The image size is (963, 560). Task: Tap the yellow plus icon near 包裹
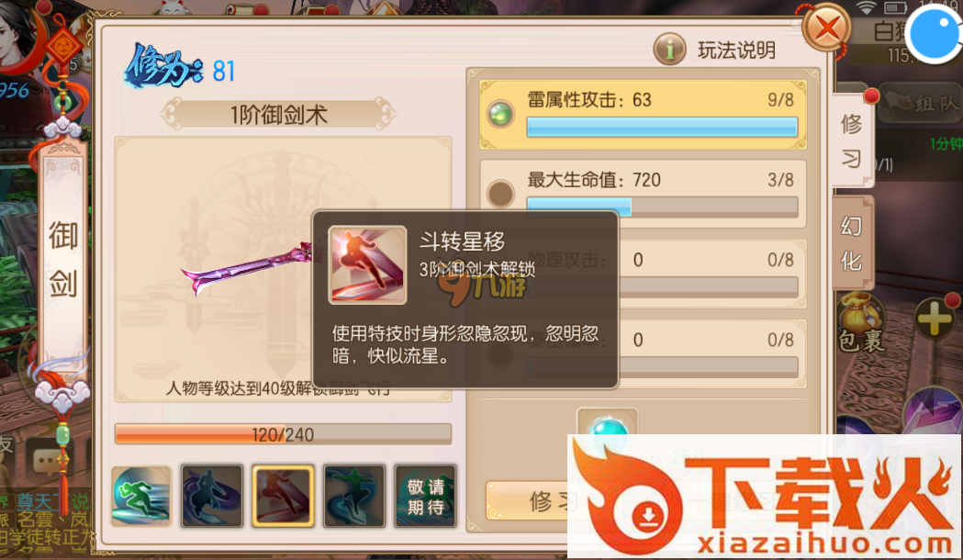click(x=935, y=318)
